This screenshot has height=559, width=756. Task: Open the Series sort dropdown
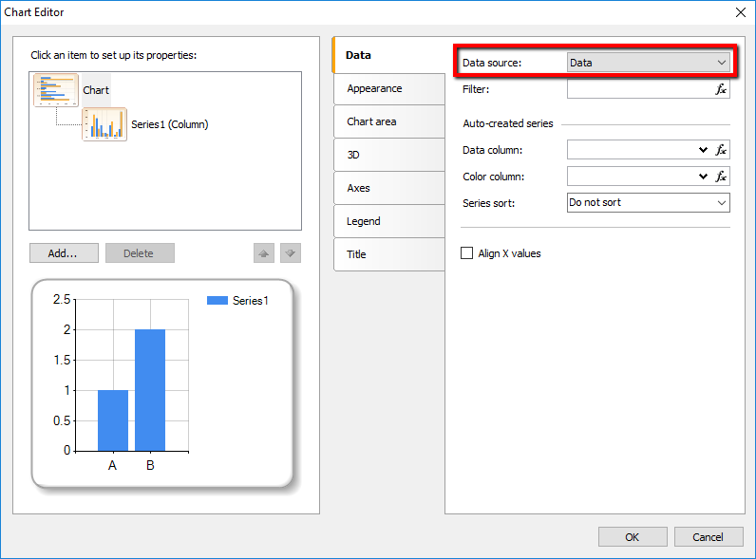click(x=648, y=202)
